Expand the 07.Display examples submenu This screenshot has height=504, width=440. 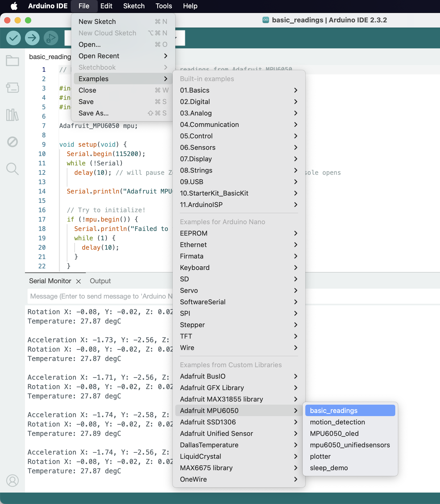239,159
